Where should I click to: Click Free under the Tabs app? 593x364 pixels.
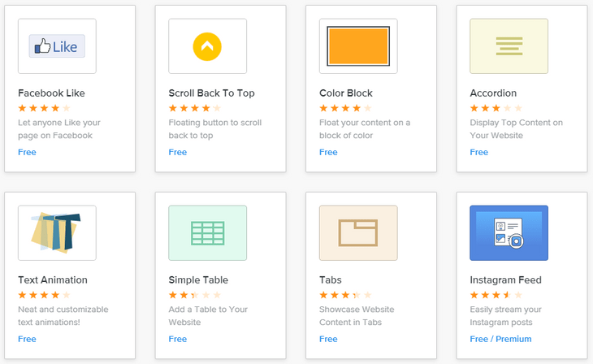coord(328,339)
